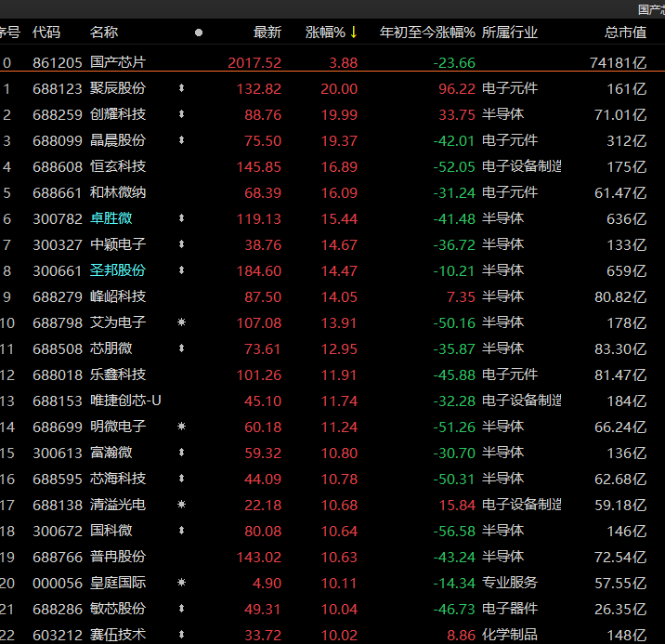The height and width of the screenshot is (644, 665).
Task: Click the marker icon beside 芯朋微
Action: pyautogui.click(x=181, y=348)
